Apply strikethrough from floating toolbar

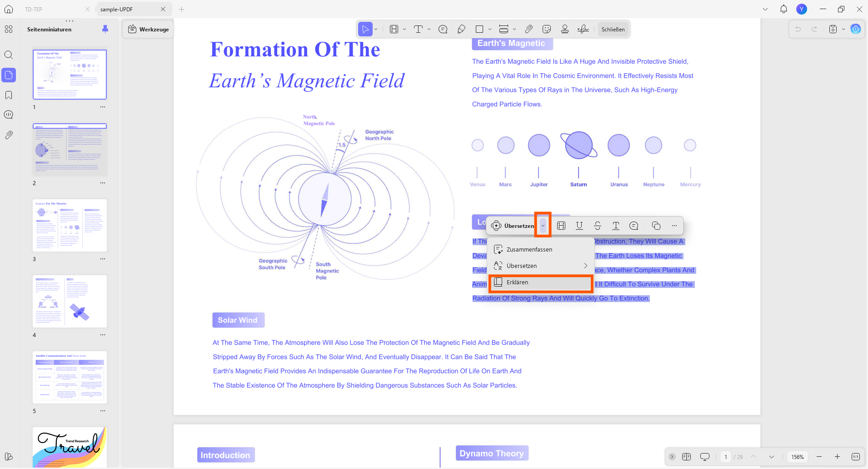[598, 226]
